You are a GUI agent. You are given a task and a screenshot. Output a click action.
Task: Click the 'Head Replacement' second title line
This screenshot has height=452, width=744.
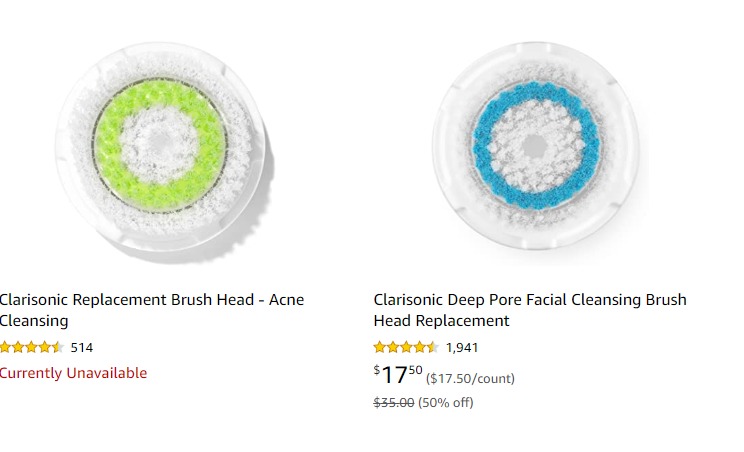coord(441,321)
